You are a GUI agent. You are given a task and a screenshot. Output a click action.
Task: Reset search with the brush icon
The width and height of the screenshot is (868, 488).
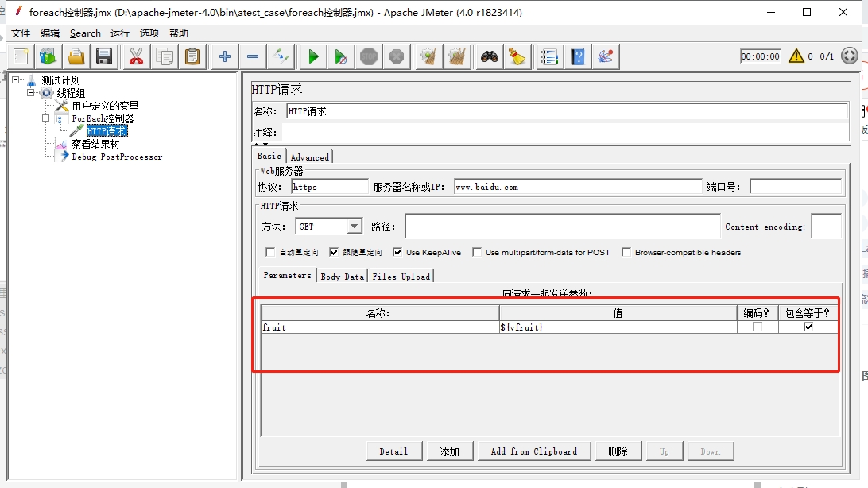pos(517,56)
